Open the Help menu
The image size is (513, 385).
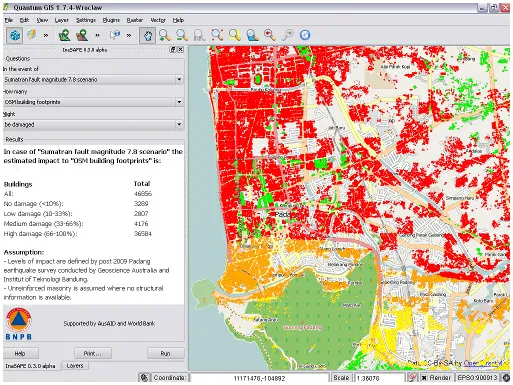tap(178, 20)
